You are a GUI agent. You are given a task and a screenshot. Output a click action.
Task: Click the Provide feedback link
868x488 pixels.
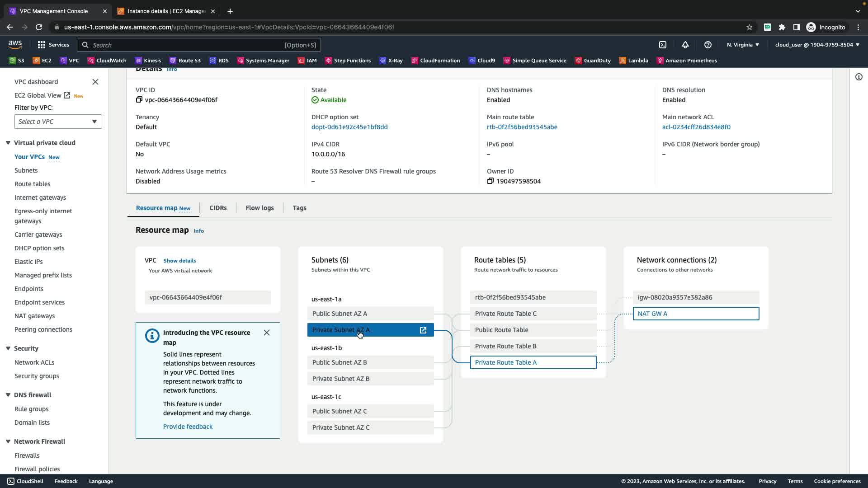(x=188, y=427)
